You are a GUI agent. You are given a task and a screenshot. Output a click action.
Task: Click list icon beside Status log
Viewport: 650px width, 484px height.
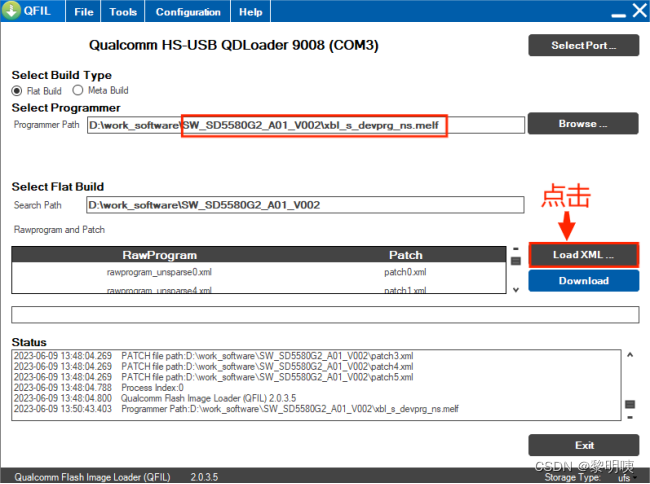(x=630, y=404)
